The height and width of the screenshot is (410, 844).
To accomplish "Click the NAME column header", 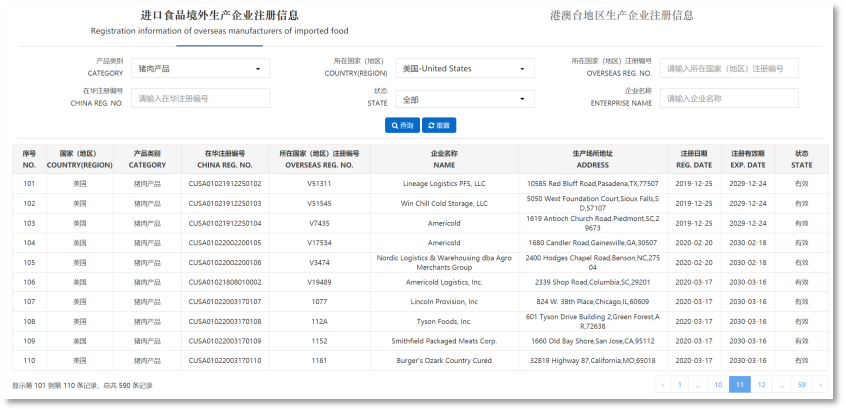I will pos(444,159).
